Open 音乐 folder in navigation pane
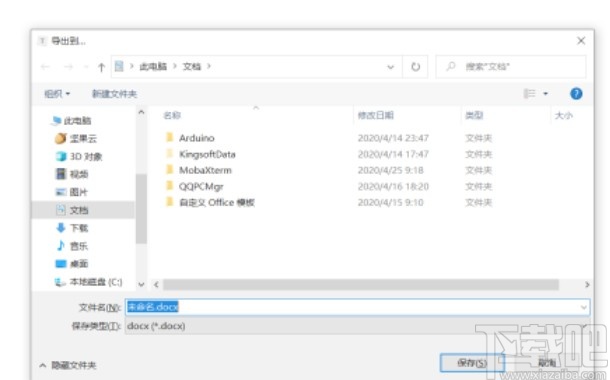 coord(79,246)
